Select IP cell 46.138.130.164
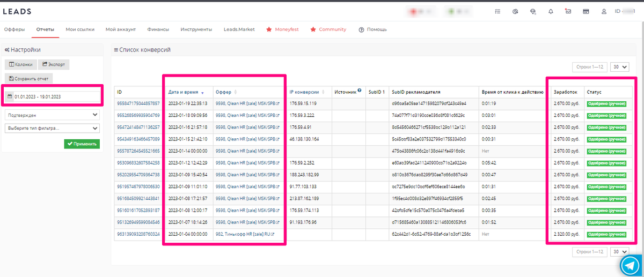This screenshot has height=277, width=644. pos(304,139)
